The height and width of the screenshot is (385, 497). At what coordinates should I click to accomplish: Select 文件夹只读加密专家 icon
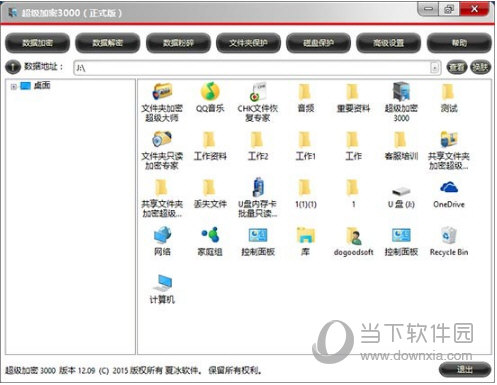162,150
